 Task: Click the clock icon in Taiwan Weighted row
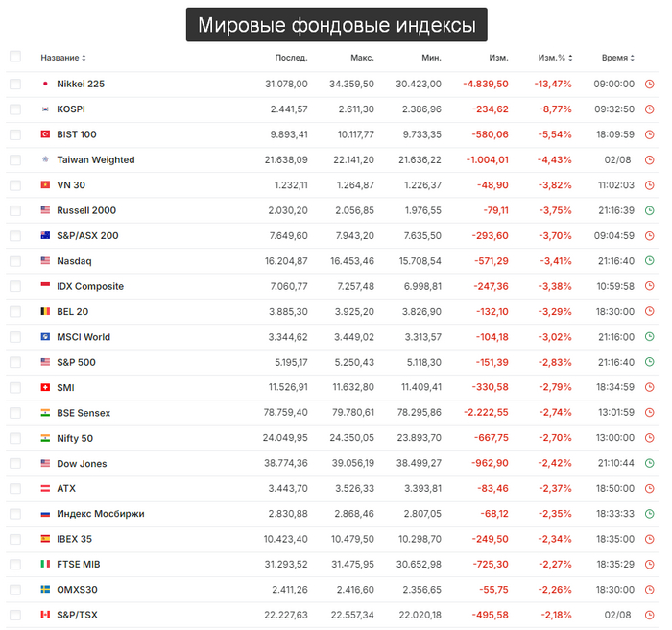click(x=649, y=160)
